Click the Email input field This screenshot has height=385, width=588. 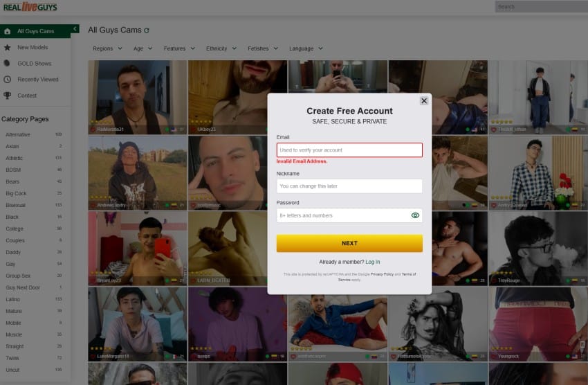[349, 150]
